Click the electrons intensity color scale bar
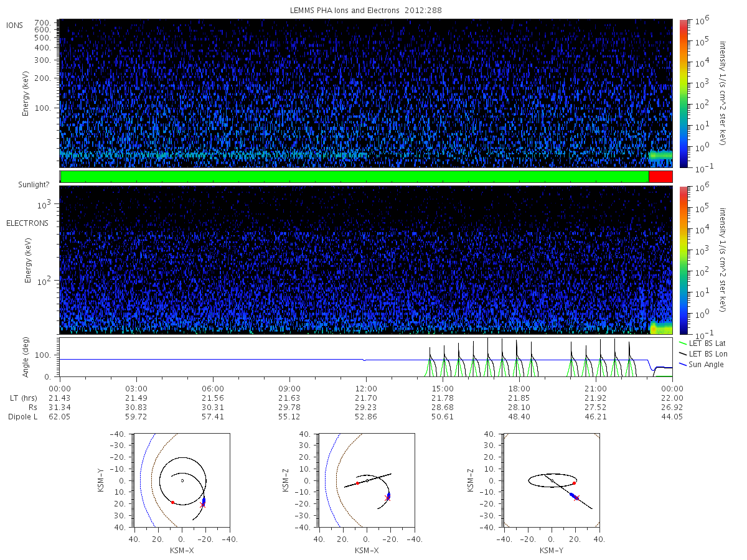This screenshot has width=747, height=560. coord(683,260)
